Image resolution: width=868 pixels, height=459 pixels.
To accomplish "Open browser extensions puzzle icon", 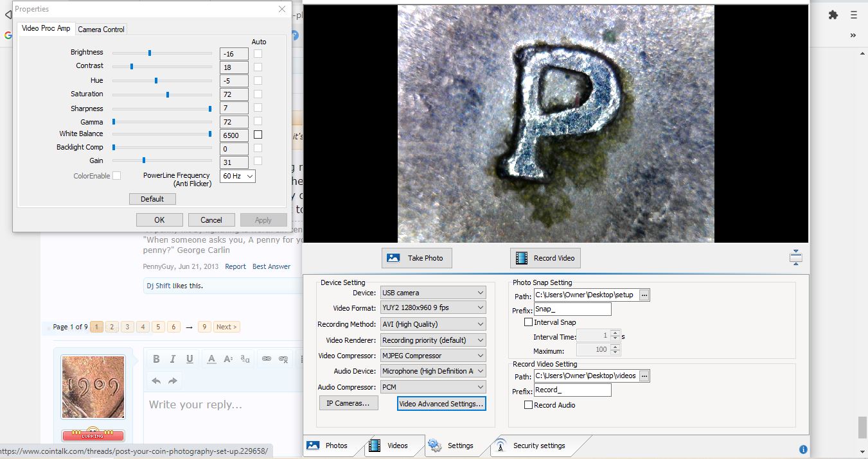I will 833,15.
